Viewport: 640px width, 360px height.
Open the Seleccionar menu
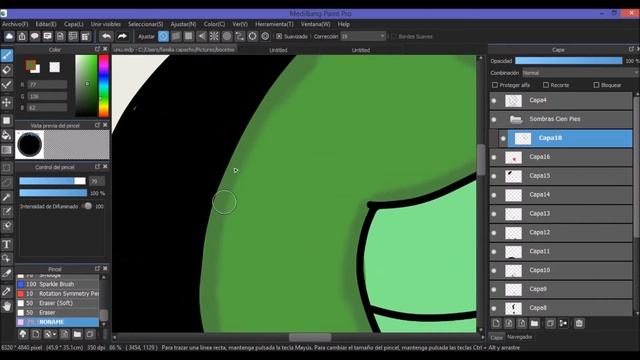coord(146,24)
